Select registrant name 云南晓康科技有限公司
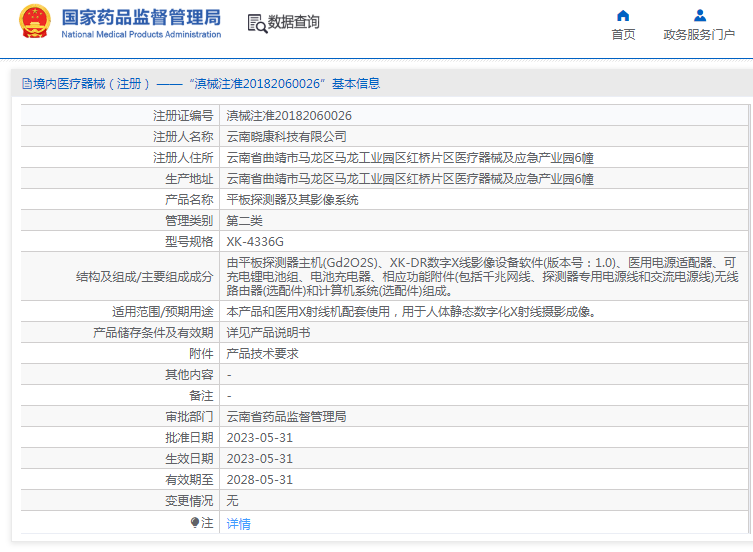The image size is (753, 552). (x=286, y=137)
